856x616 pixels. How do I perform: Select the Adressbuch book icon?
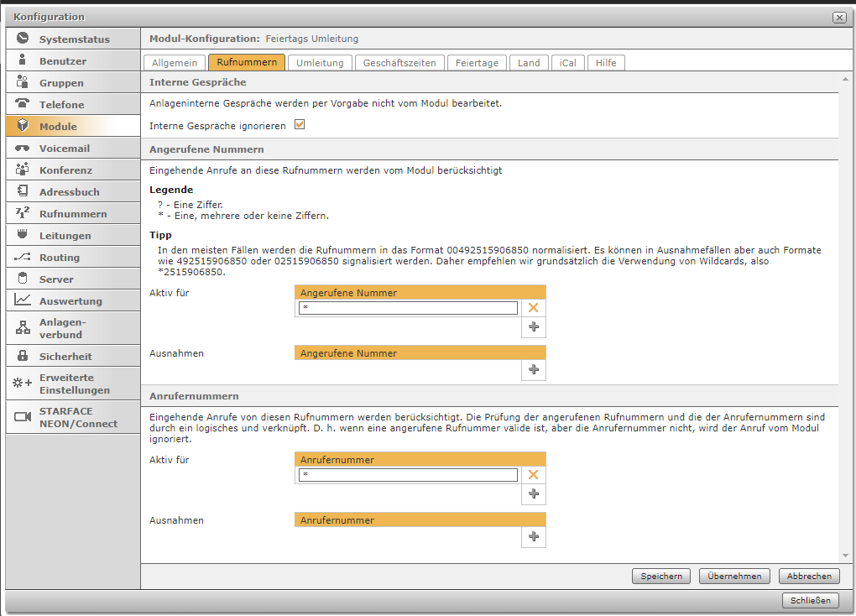(23, 191)
